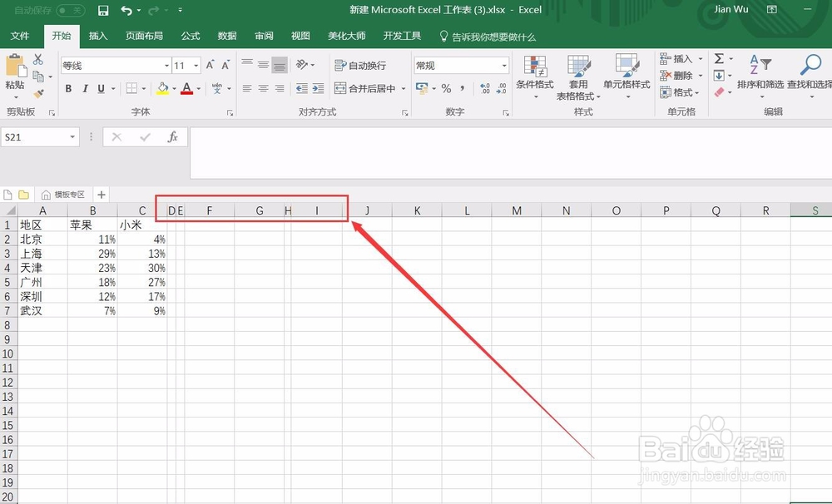Viewport: 832px width, 504px height.
Task: Click the increase indent icon
Action: click(319, 89)
